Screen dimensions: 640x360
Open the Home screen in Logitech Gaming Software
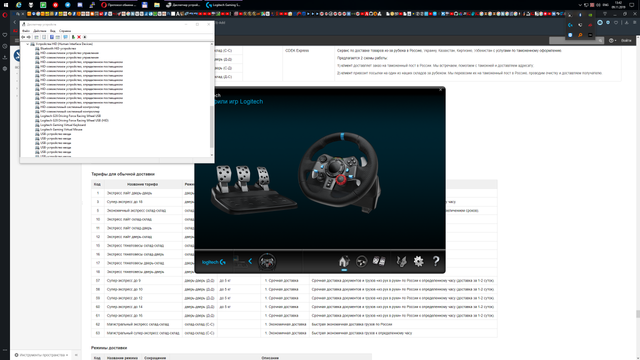tap(344, 261)
